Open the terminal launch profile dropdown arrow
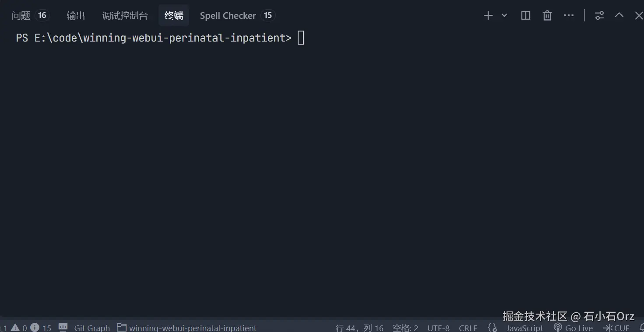The width and height of the screenshot is (644, 332). click(x=504, y=16)
